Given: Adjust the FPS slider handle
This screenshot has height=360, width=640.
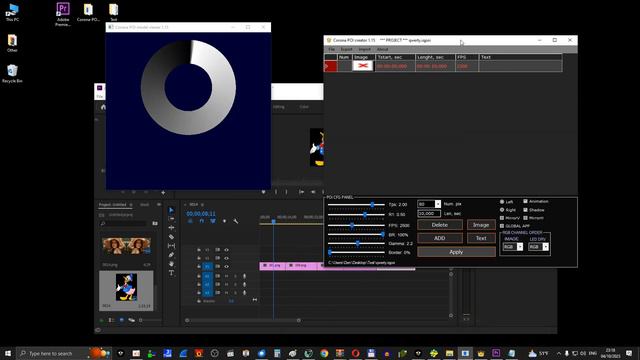Looking at the screenshot, I should coord(352,225).
